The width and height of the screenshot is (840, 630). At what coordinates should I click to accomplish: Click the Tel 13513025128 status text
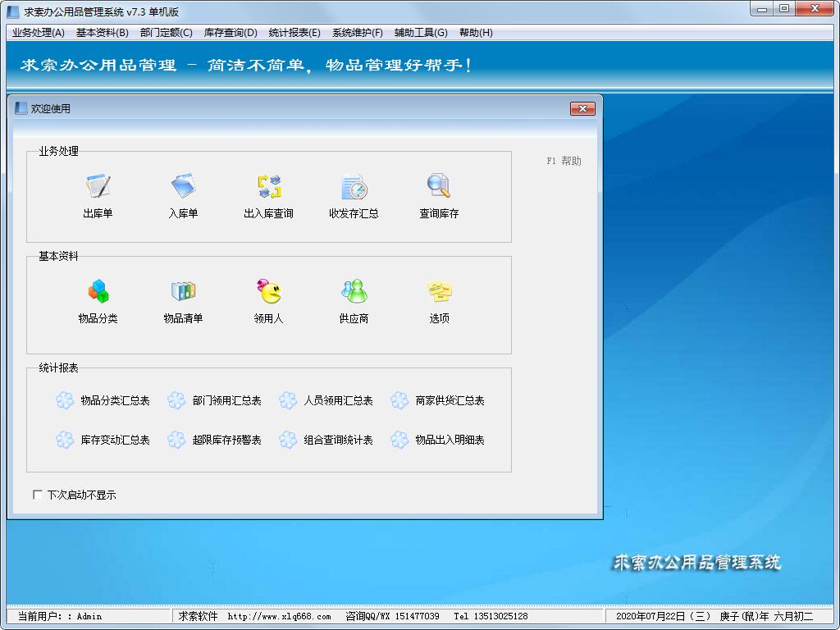point(491,616)
